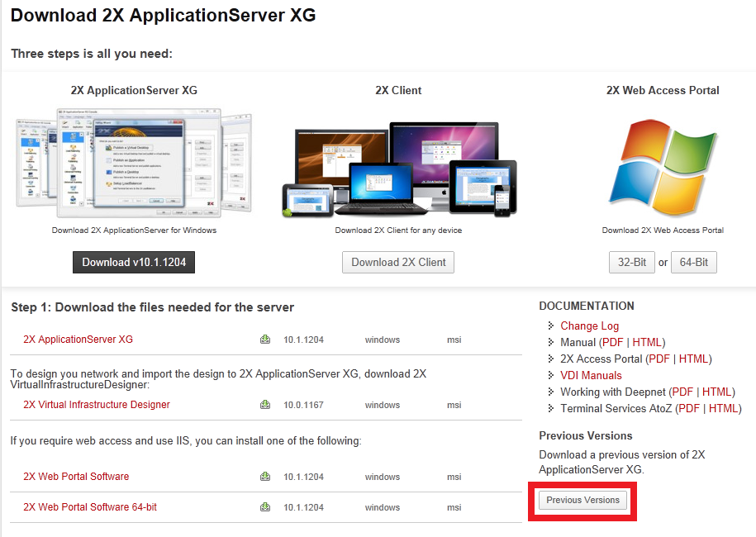Choose the 32-Bit Web Access Portal download
The height and width of the screenshot is (537, 756).
[631, 262]
